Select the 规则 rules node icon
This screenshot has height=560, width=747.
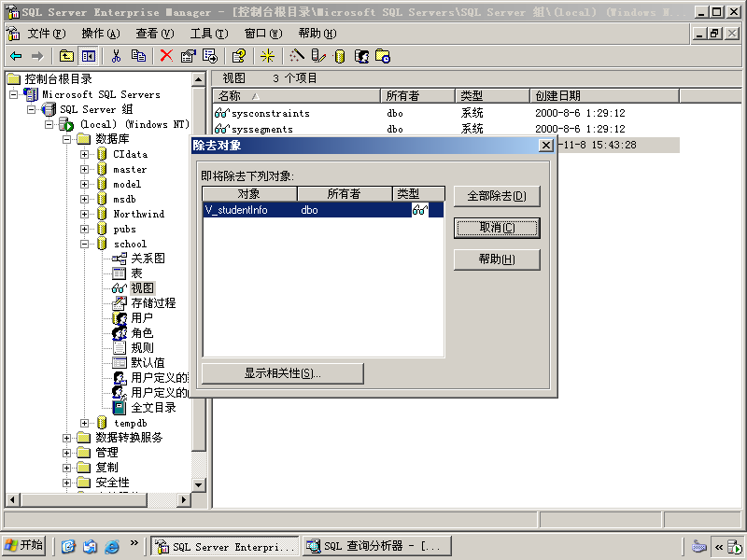120,347
